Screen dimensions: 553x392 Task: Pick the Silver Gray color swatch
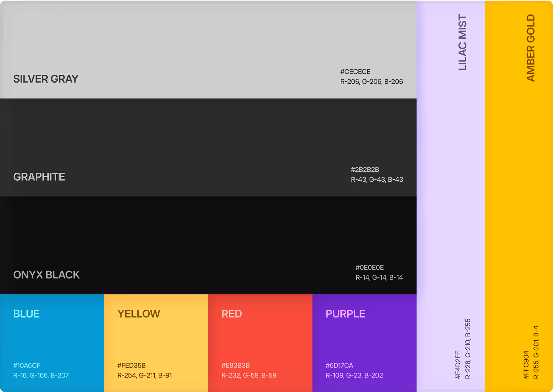coord(208,49)
